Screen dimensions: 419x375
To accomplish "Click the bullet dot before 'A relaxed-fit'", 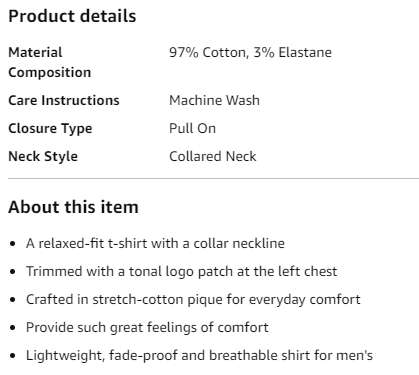I will click(13, 244).
